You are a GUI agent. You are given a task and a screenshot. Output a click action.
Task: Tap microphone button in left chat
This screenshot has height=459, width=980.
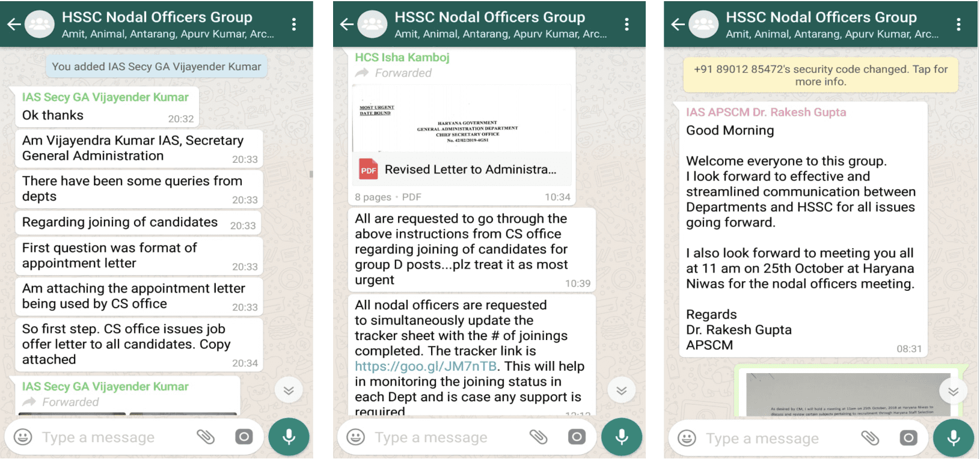[x=289, y=437]
